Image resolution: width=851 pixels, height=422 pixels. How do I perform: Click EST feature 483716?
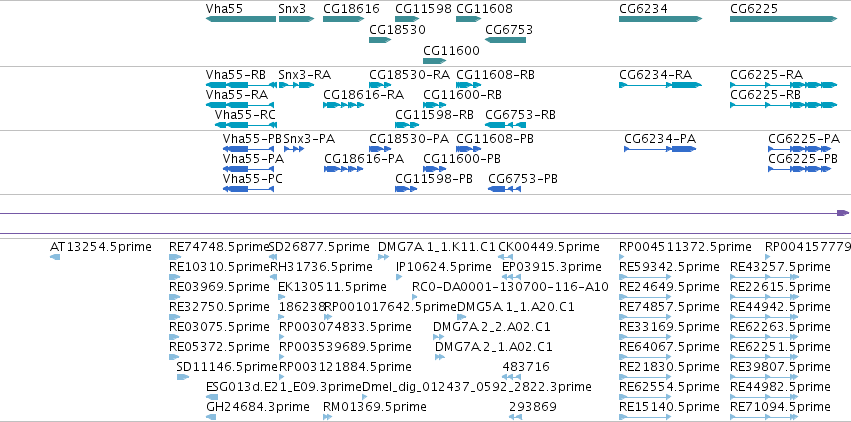pyautogui.click(x=512, y=377)
